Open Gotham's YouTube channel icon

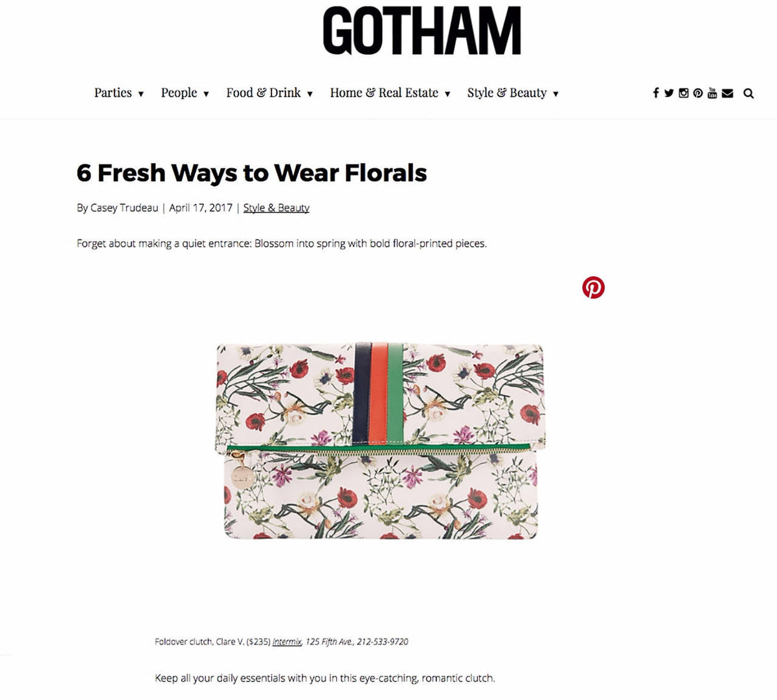[712, 93]
